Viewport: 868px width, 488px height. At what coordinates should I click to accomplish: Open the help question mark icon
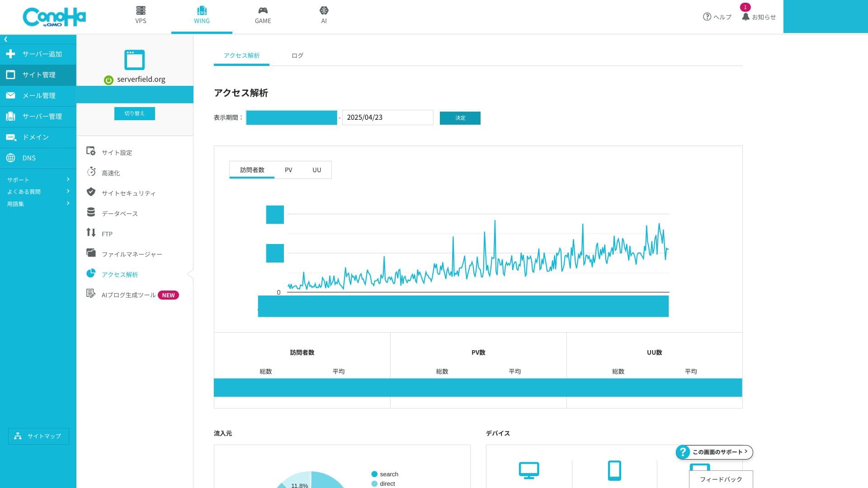pyautogui.click(x=707, y=17)
